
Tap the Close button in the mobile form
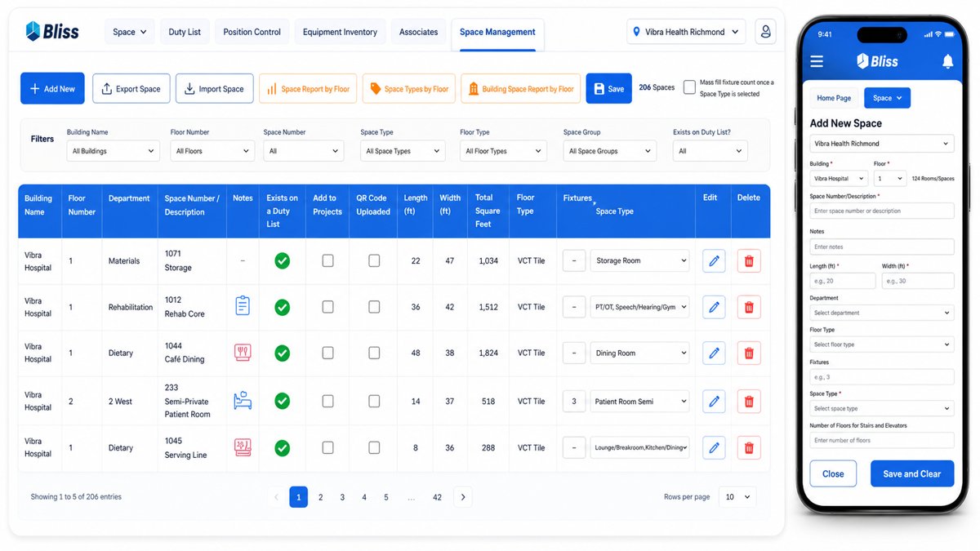[833, 473]
